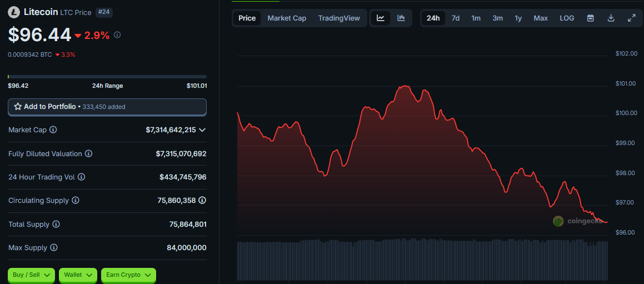Viewport: 644px width, 284px height.
Task: Open the Buy / Sell dropdown
Action: 31,275
